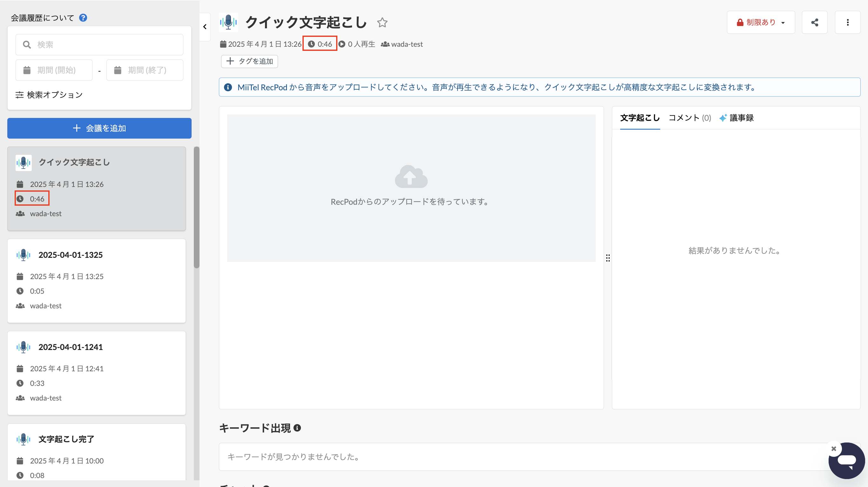
Task: Click the share icon button
Action: 814,23
